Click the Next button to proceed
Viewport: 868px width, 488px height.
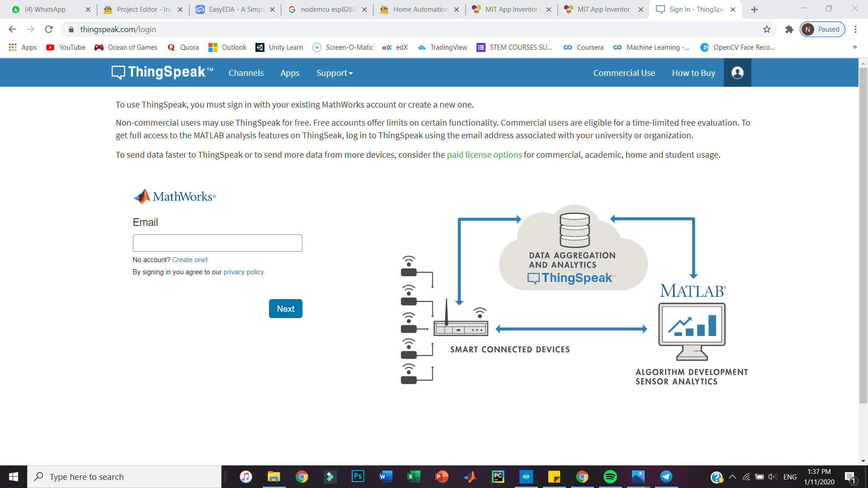click(x=286, y=308)
